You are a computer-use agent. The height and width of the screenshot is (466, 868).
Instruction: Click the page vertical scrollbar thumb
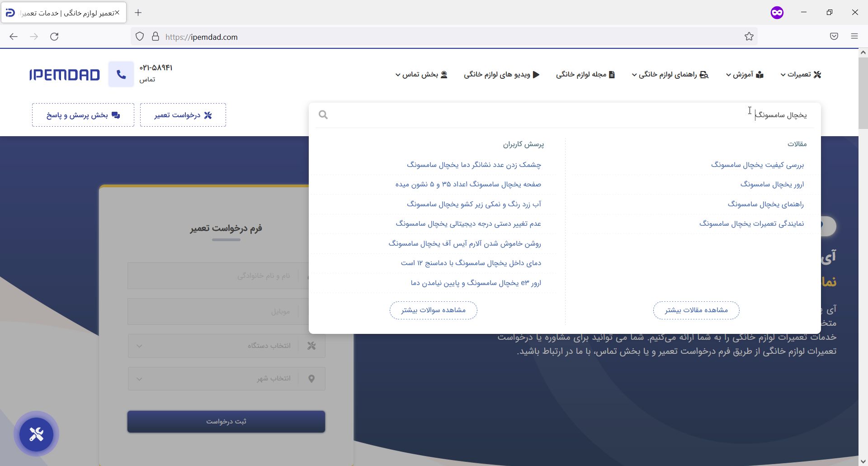863,93
